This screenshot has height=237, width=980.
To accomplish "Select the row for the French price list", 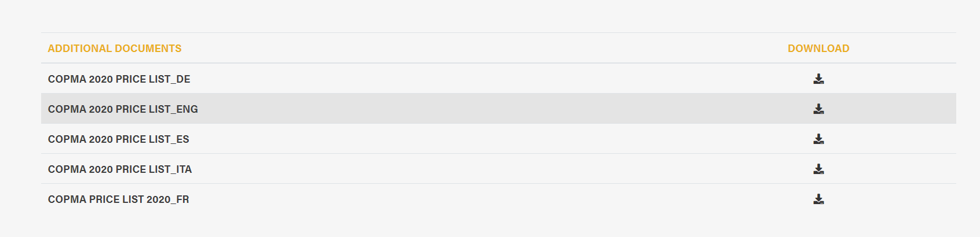I will (499, 199).
